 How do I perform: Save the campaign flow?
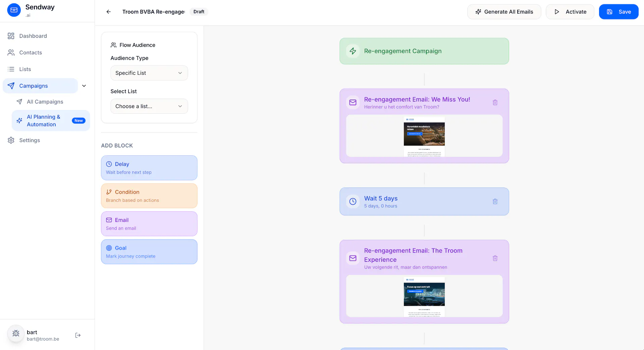(x=619, y=12)
